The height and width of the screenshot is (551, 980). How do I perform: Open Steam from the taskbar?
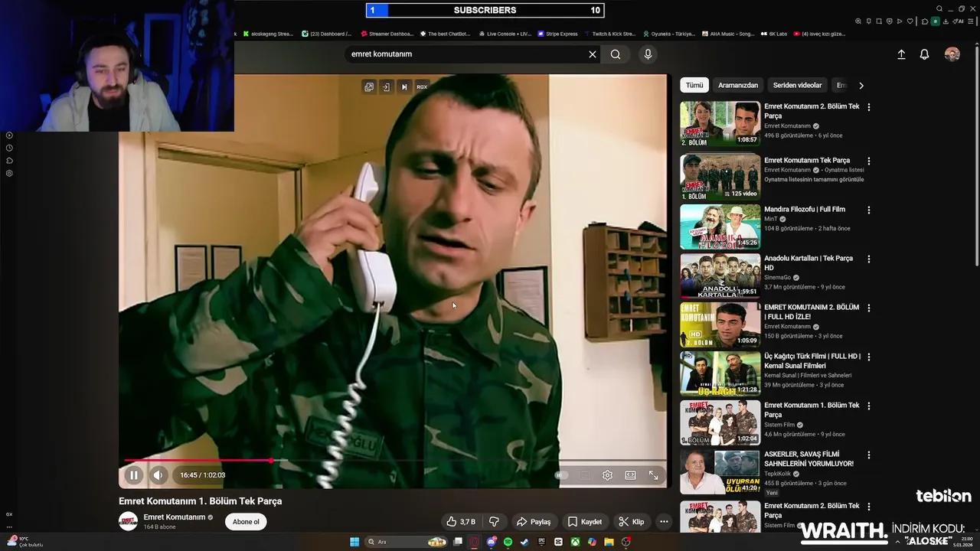tap(524, 542)
